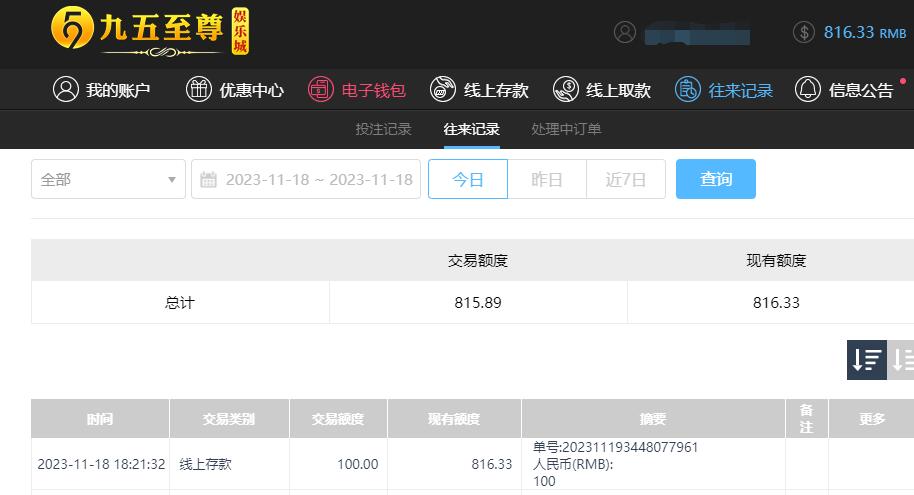914x495 pixels.
Task: Select the 近7日 date filter
Action: 625,179
